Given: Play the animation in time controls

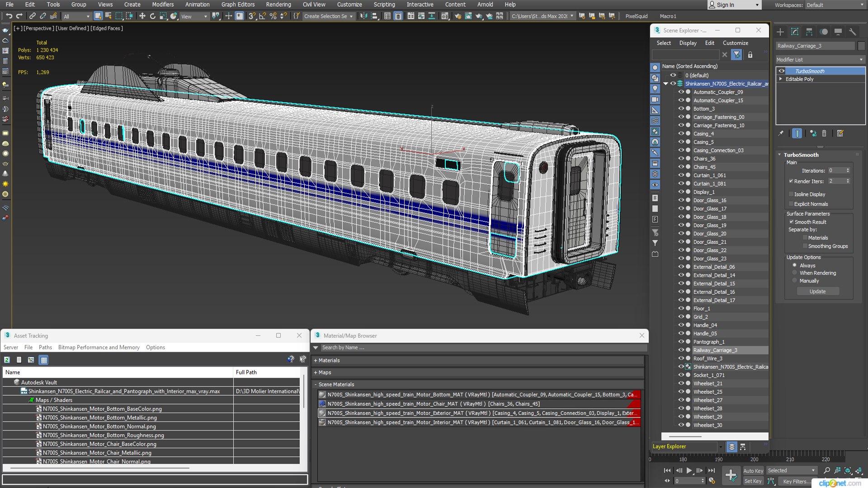Looking at the screenshot, I should (x=689, y=470).
